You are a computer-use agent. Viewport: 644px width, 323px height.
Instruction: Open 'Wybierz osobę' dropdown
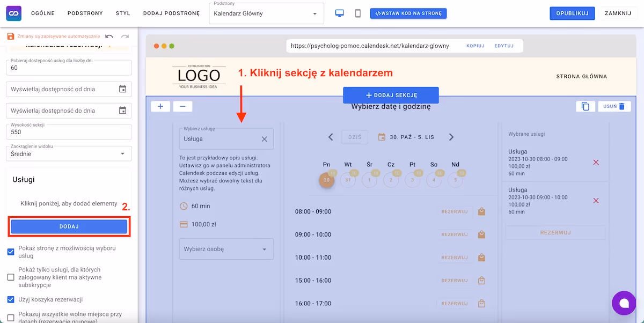[x=226, y=249]
